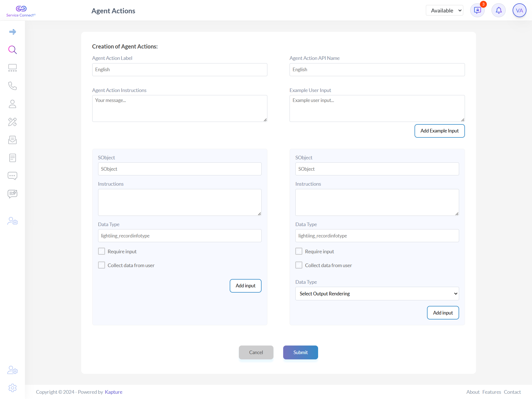The image size is (532, 399).
Task: Open the locked messages icon with badge
Action: click(477, 11)
